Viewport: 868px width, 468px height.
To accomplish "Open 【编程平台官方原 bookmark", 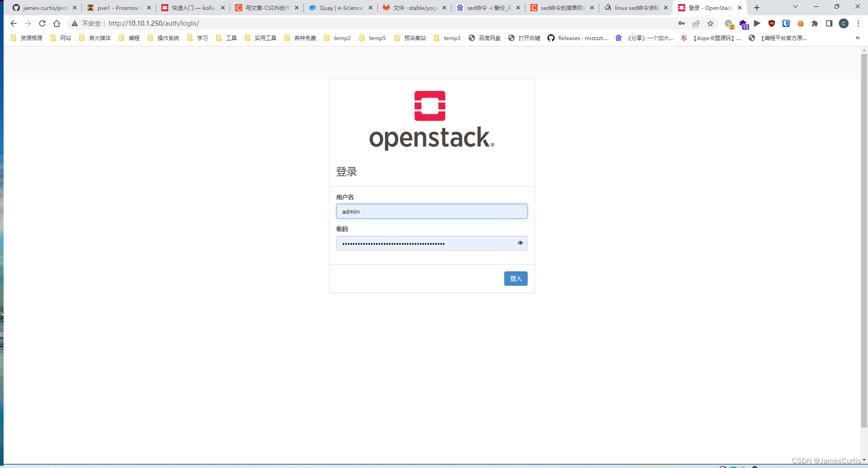I will pos(778,38).
